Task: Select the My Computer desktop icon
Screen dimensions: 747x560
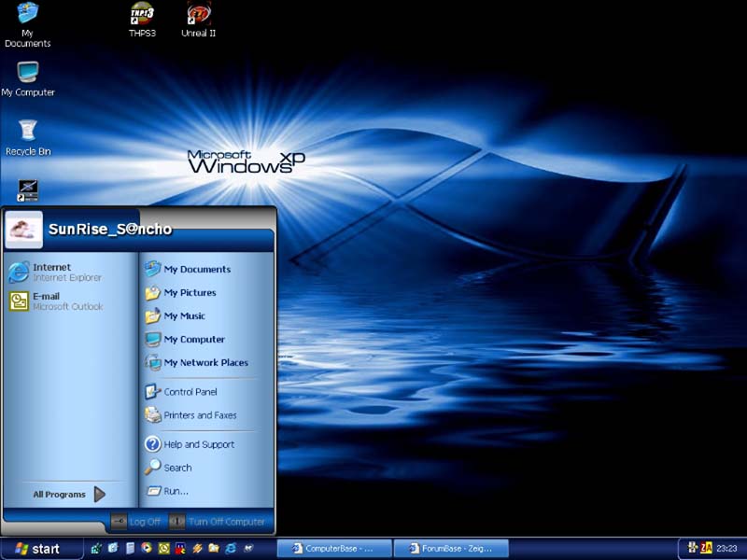Action: pos(28,79)
